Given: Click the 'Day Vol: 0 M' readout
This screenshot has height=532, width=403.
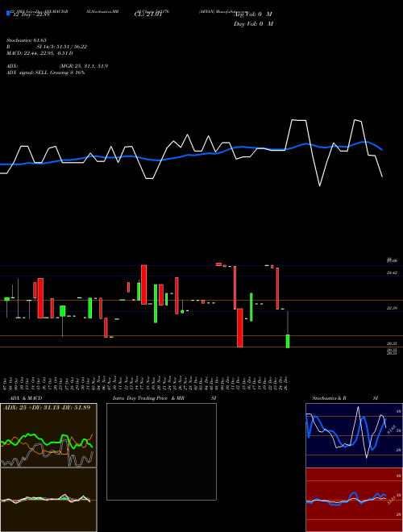Looking at the screenshot, I should 253,24.
